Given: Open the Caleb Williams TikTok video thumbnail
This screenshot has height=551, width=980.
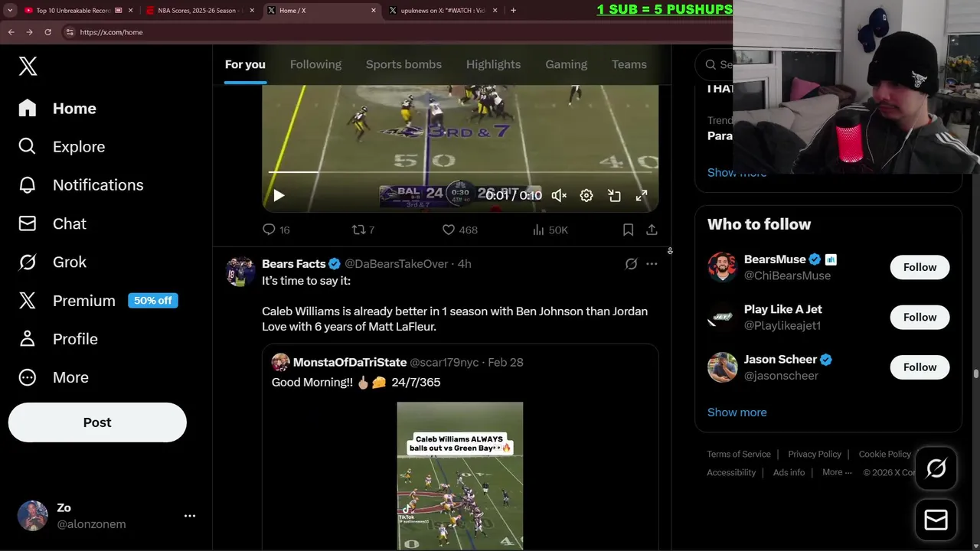Looking at the screenshot, I should pos(460,476).
